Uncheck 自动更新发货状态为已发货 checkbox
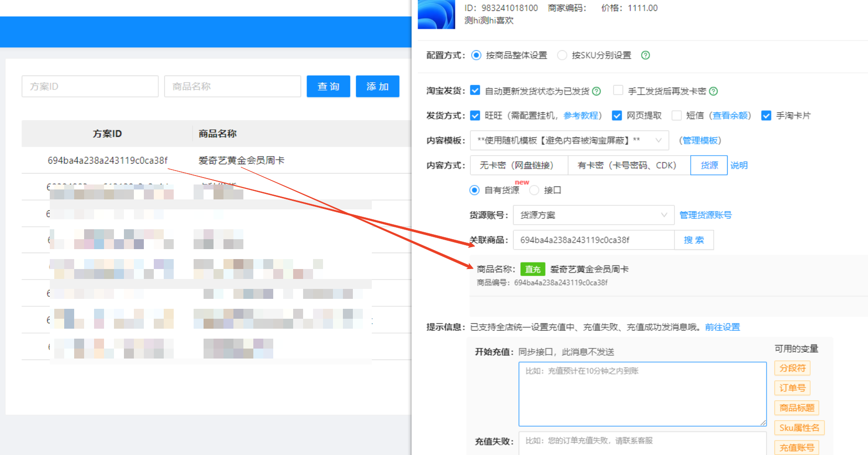Viewport: 868px width, 455px height. click(x=475, y=91)
